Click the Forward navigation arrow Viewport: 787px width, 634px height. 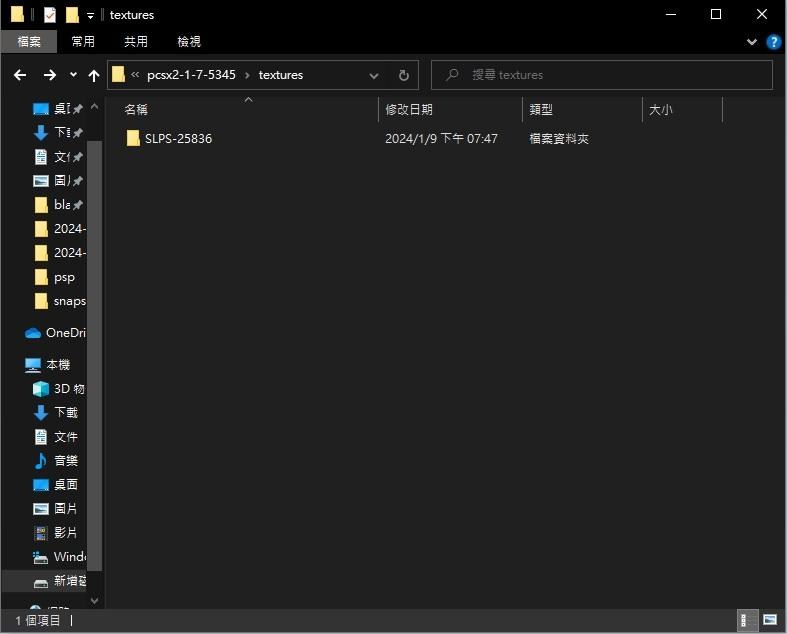(x=49, y=75)
